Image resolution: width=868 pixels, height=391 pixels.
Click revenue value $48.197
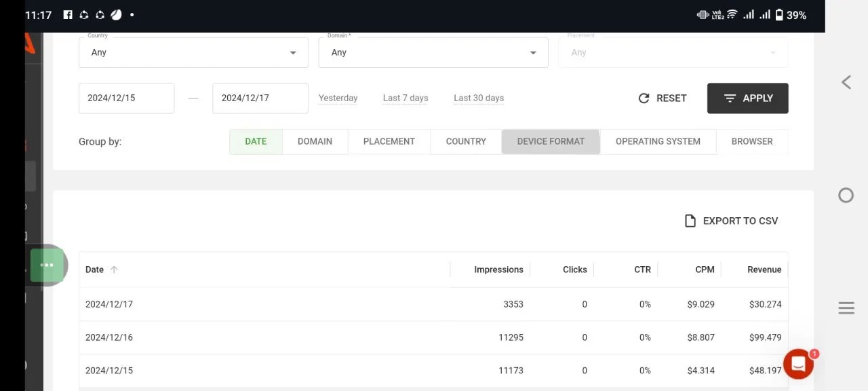(x=766, y=371)
